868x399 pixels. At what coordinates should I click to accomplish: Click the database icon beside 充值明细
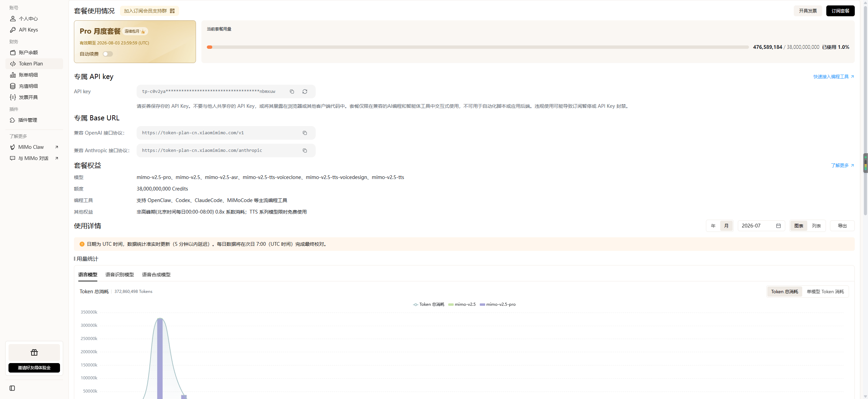pos(13,86)
